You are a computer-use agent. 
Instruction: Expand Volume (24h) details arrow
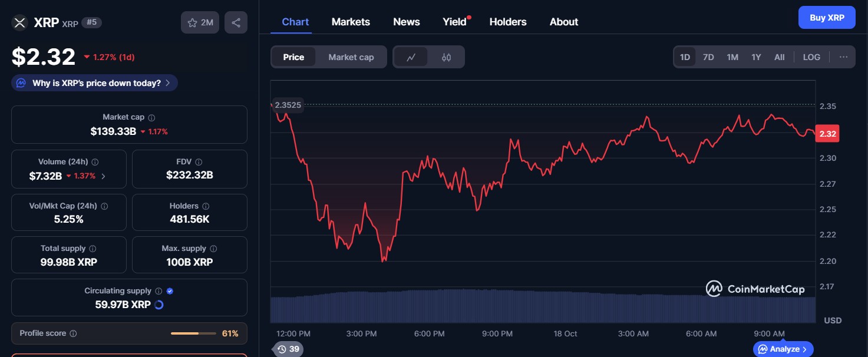coord(104,176)
